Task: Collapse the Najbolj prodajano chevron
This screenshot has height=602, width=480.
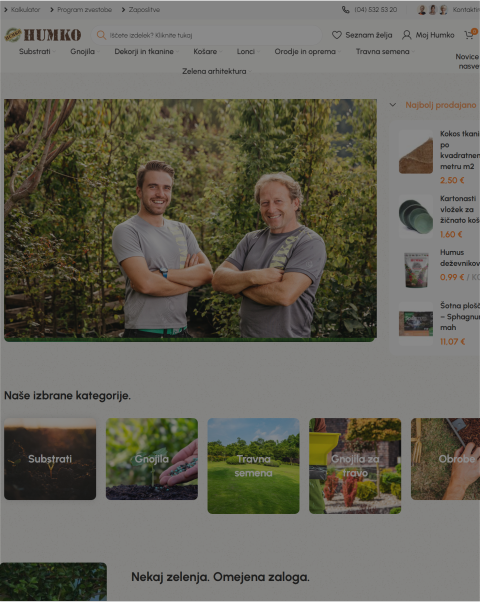Action: 392,104
